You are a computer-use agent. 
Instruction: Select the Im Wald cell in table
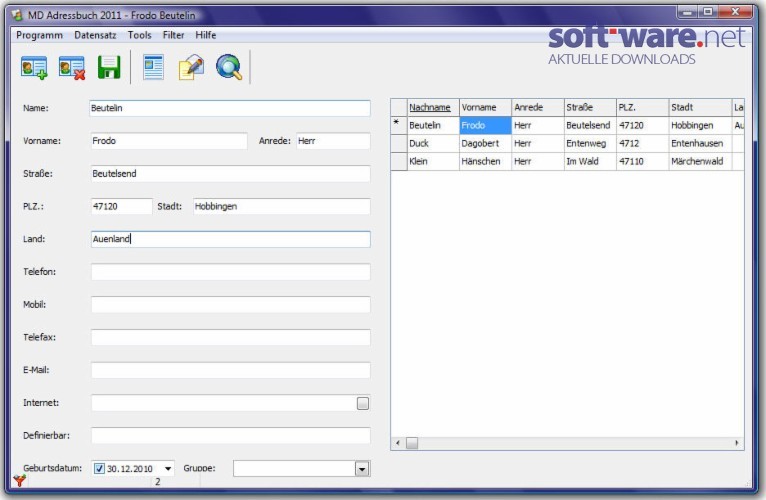pos(590,162)
